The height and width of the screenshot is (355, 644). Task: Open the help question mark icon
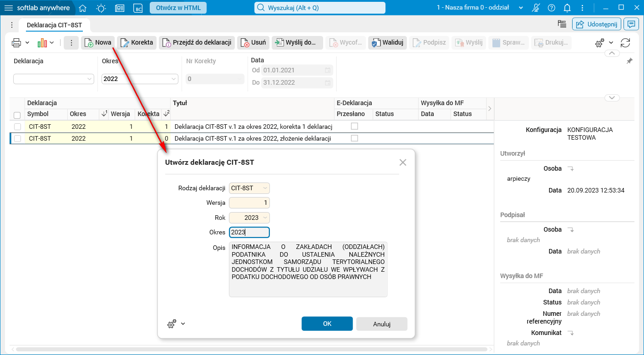552,8
